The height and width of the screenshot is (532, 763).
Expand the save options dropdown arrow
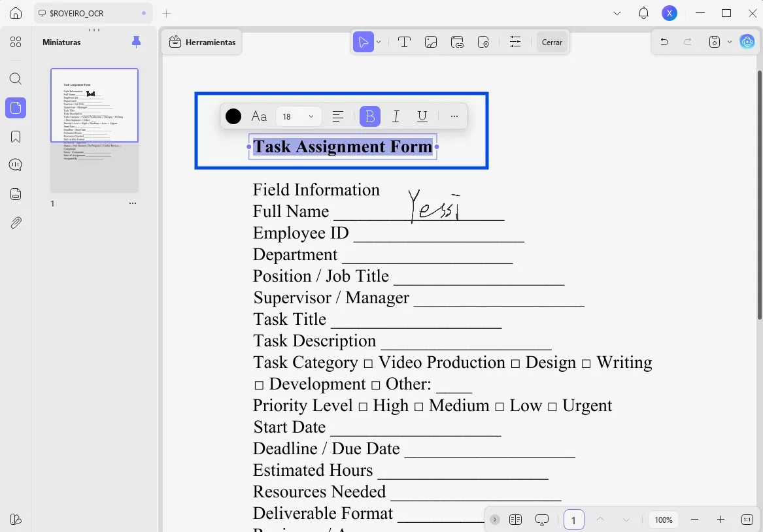(x=729, y=42)
